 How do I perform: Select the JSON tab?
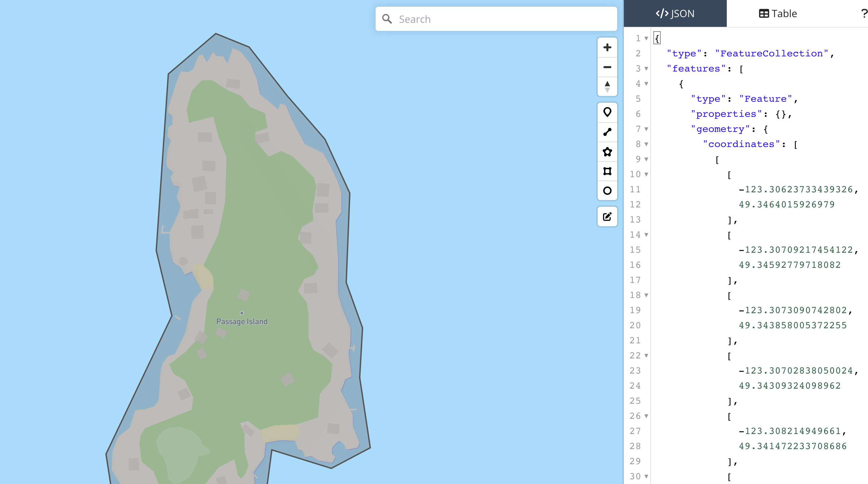tap(675, 13)
